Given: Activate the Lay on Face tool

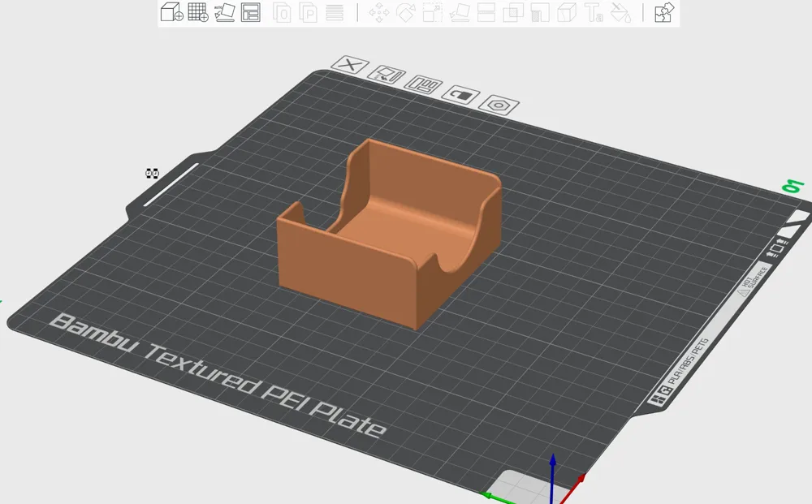Looking at the screenshot, I should pos(460,12).
